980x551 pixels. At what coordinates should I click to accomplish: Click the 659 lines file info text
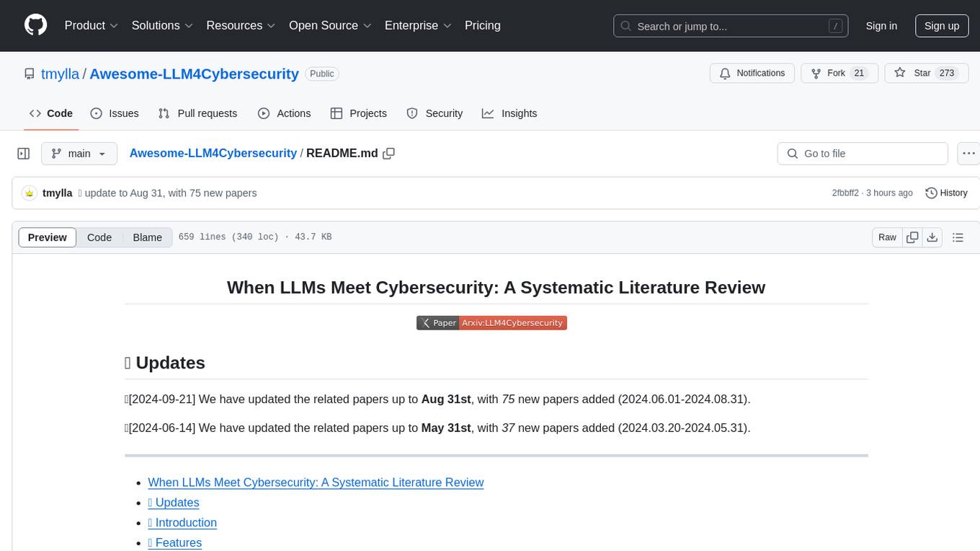[255, 237]
